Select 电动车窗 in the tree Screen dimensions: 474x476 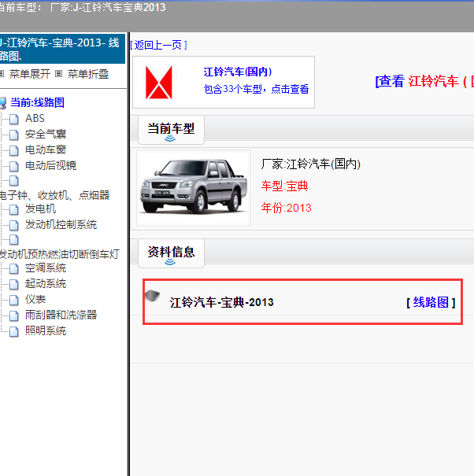46,150
